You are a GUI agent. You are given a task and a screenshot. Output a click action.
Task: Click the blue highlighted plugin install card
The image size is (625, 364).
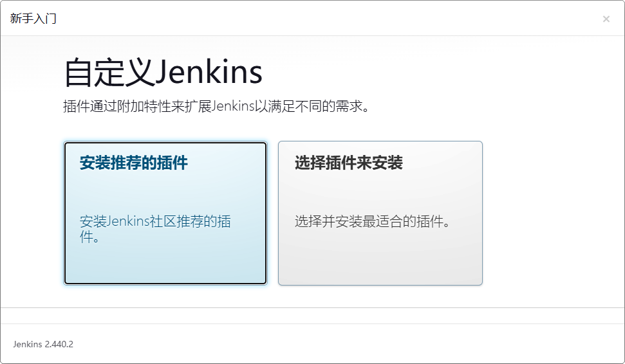click(165, 213)
